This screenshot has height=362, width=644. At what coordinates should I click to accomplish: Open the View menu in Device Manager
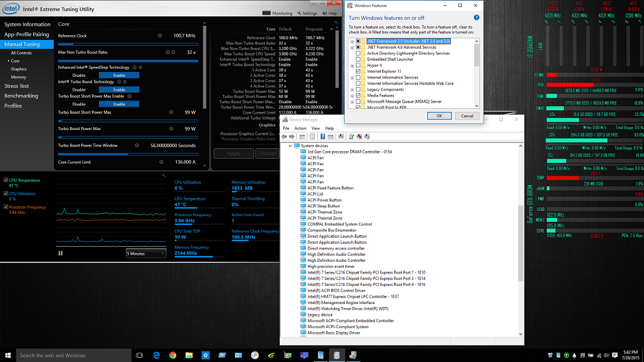[316, 128]
